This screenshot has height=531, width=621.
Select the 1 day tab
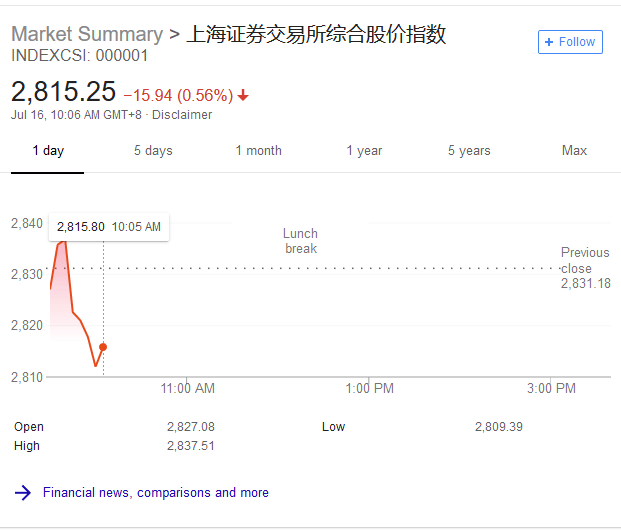coord(48,151)
